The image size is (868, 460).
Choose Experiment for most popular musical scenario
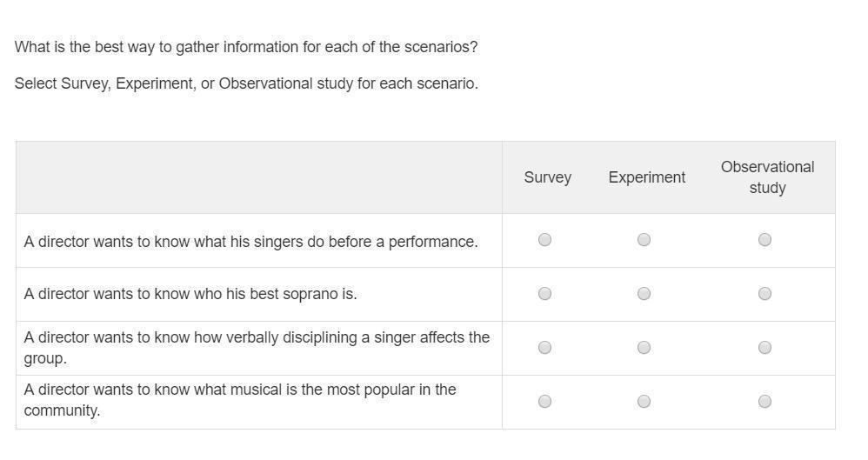tap(644, 402)
